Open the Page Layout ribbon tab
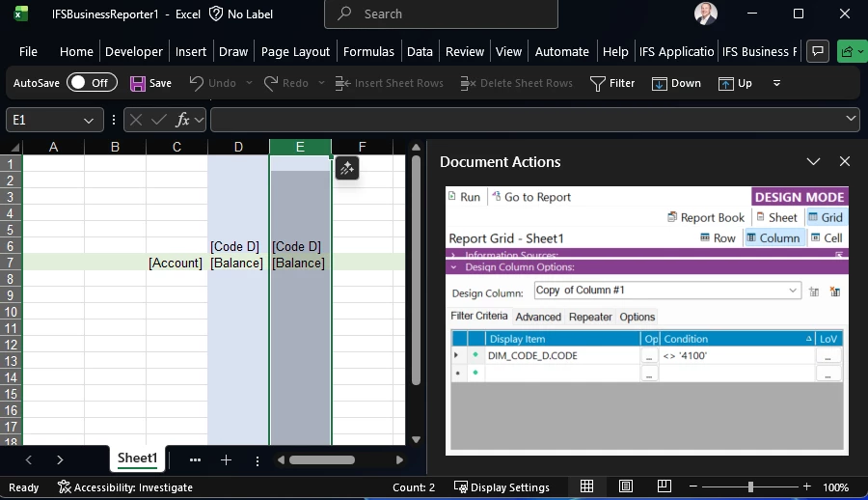Viewport: 868px width, 500px height. 295,51
